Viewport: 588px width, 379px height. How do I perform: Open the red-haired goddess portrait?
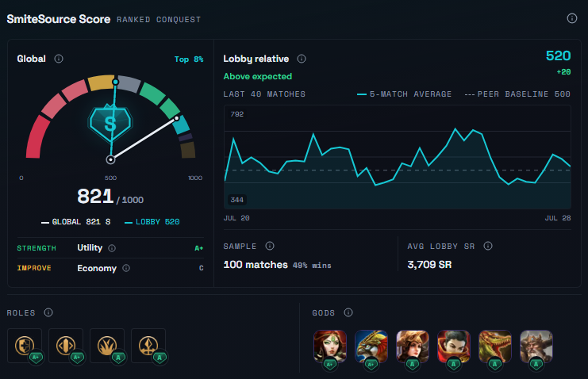(x=330, y=346)
